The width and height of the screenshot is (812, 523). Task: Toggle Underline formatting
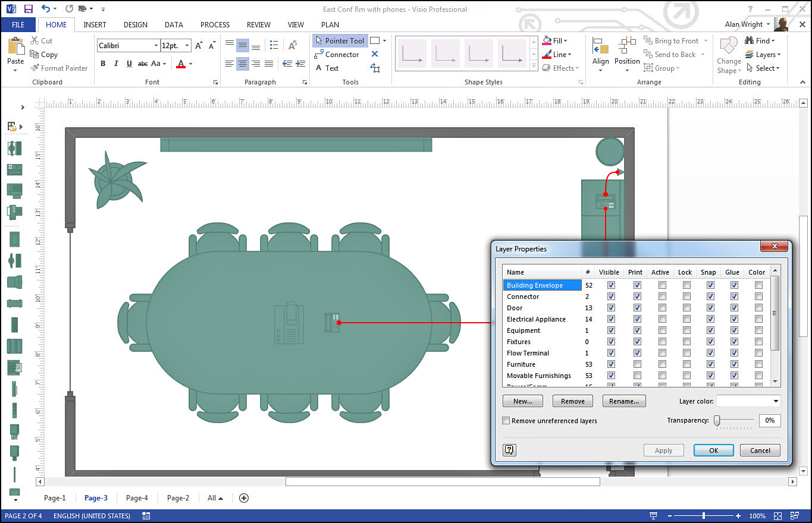[x=129, y=64]
